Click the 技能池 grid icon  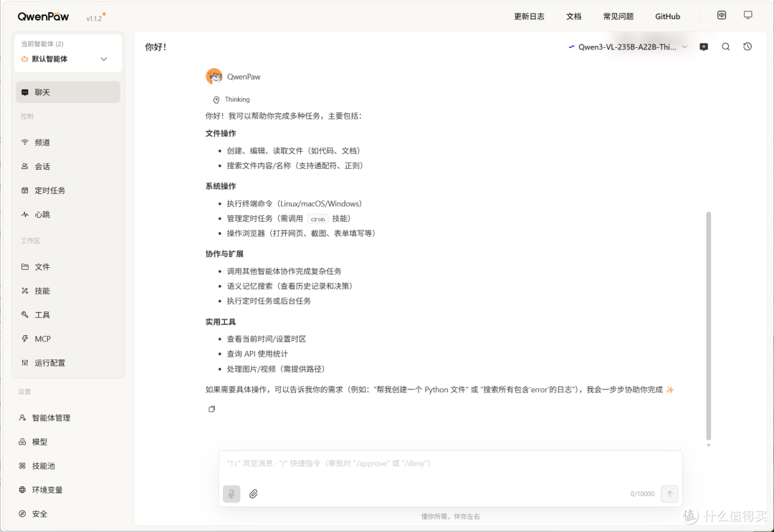(22, 466)
